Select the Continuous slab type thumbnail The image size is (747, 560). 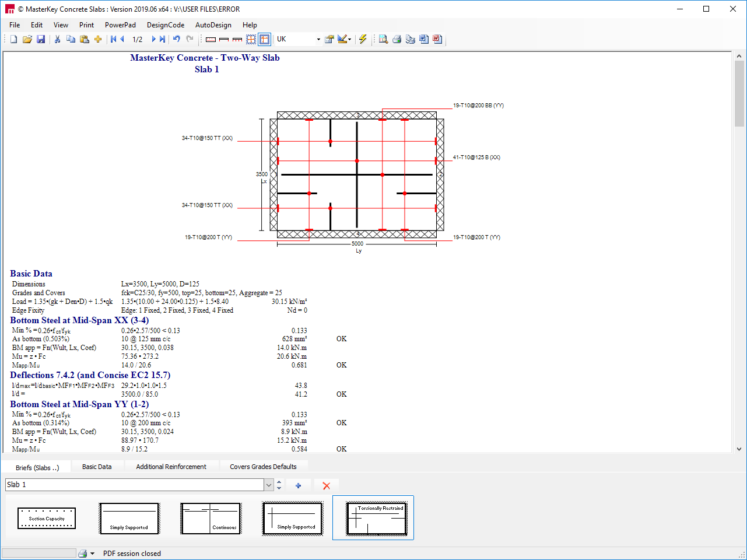(x=211, y=518)
